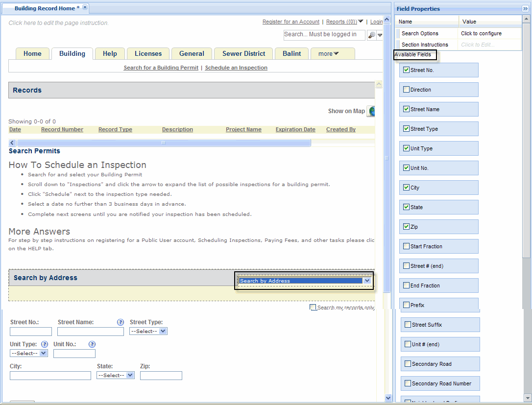Click the Show on Map globe icon
The image size is (532, 405).
371,111
